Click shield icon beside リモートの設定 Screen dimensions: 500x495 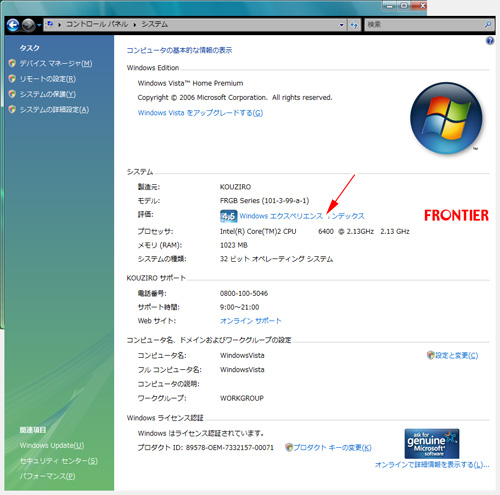click(x=12, y=78)
